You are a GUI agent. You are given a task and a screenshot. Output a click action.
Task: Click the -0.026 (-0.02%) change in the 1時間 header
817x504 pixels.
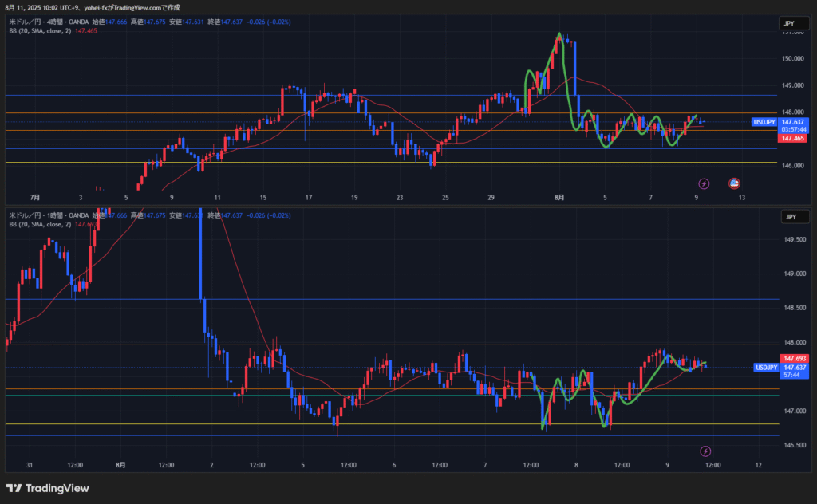point(268,215)
